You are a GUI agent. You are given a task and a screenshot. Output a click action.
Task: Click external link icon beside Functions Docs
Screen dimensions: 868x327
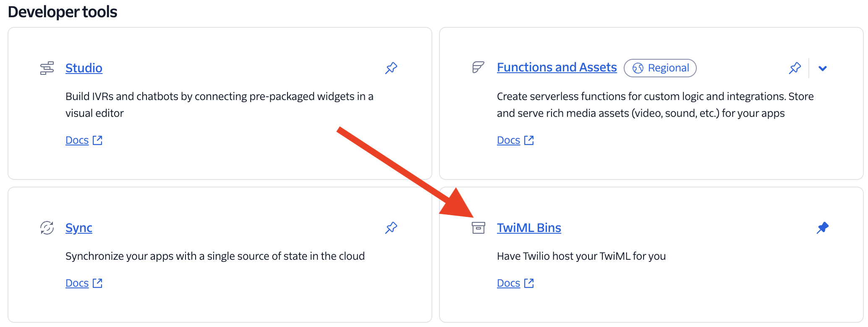tap(529, 140)
